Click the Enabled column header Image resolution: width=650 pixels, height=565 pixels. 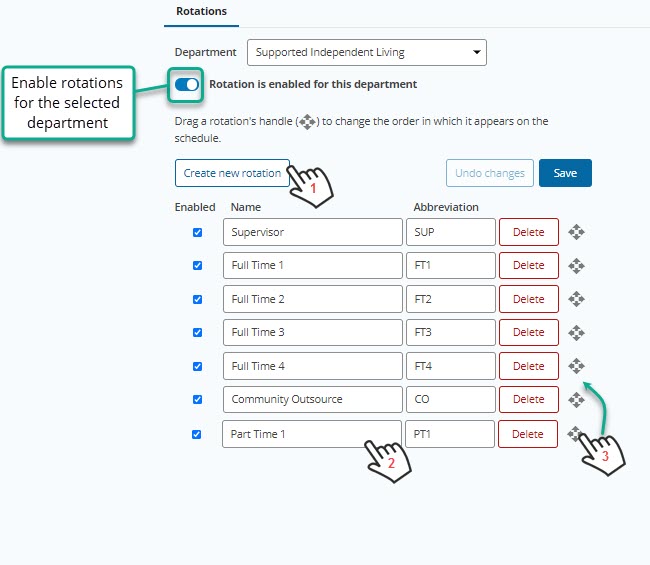[195, 207]
